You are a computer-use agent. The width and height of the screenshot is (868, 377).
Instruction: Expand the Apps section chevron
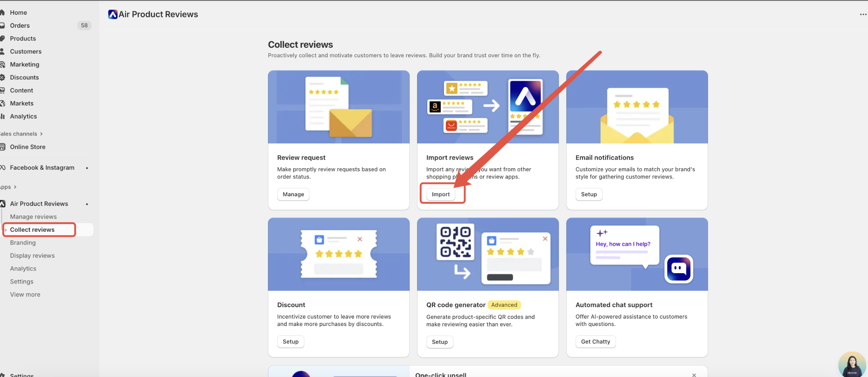click(x=15, y=187)
